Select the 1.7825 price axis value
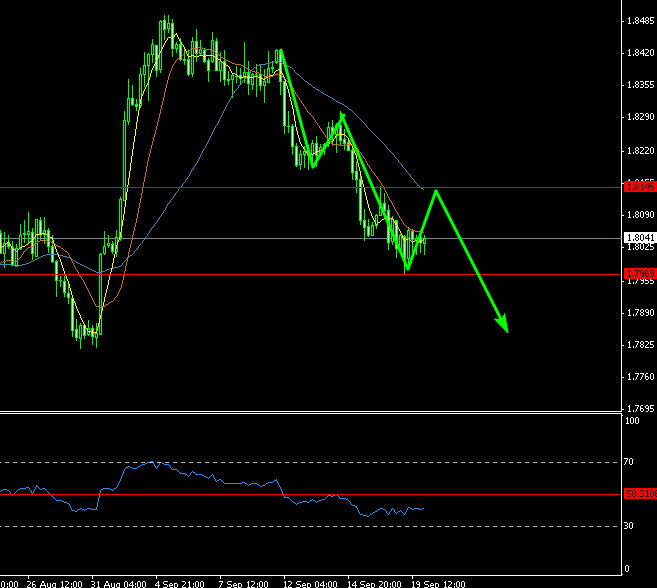 coord(640,345)
